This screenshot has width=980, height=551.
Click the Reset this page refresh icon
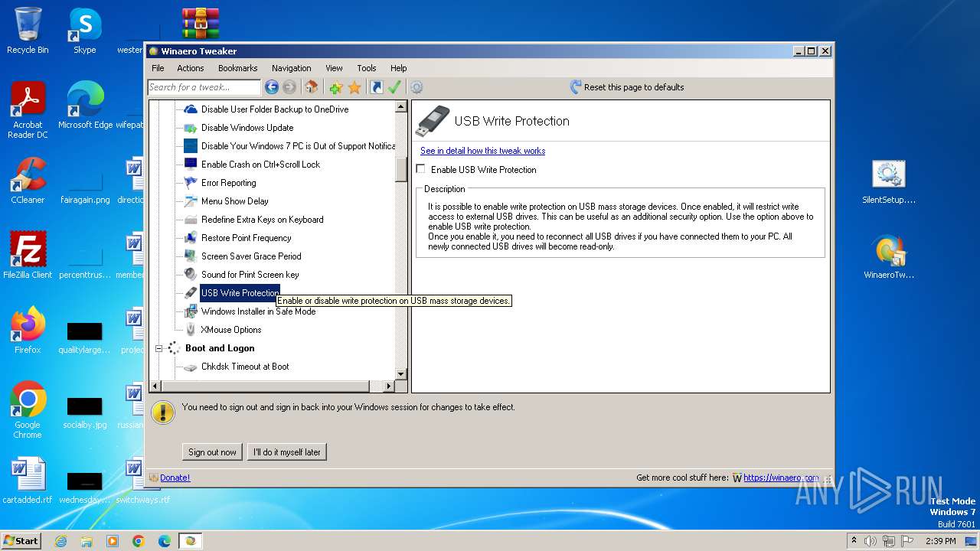click(x=576, y=87)
